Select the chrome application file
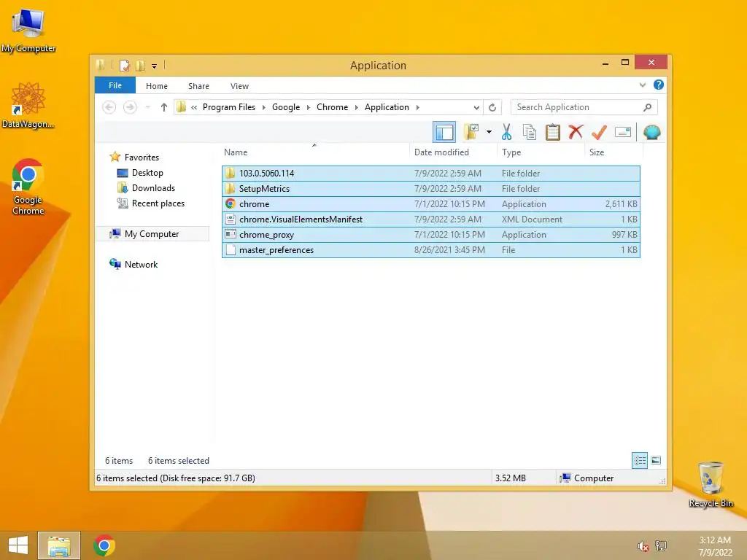The height and width of the screenshot is (560, 747). [x=430, y=204]
